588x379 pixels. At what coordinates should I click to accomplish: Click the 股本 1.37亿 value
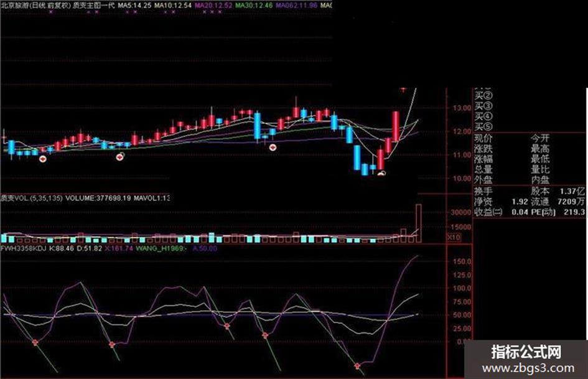click(x=558, y=191)
